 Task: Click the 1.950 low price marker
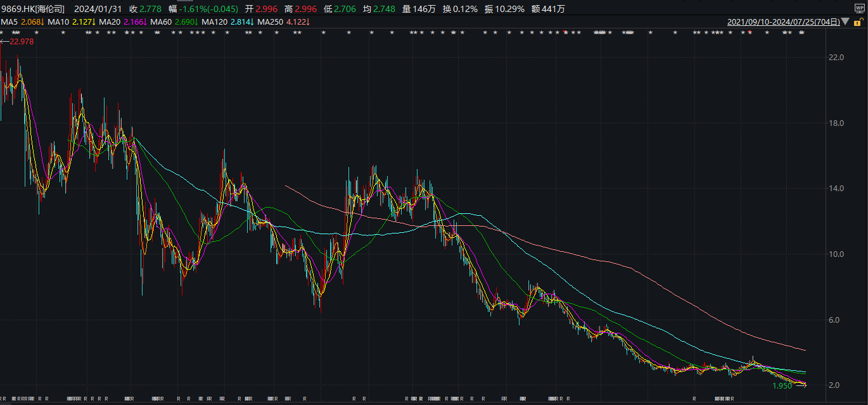tap(782, 385)
